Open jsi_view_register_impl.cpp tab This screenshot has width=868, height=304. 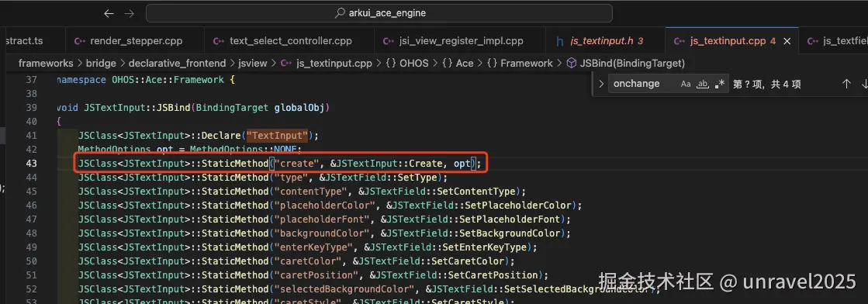460,41
